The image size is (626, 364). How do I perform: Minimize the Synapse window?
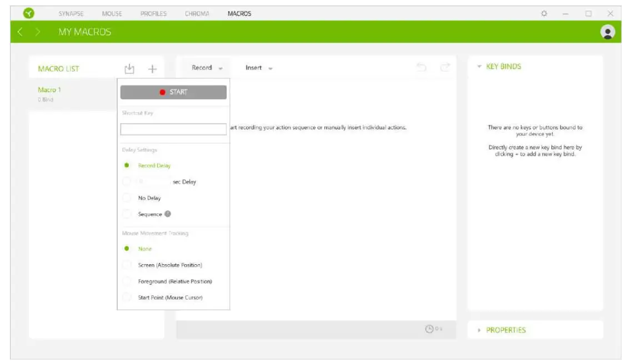(565, 13)
